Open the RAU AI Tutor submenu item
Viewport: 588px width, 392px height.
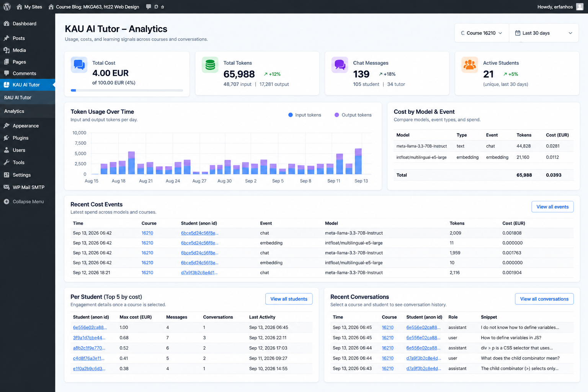pyautogui.click(x=28, y=98)
